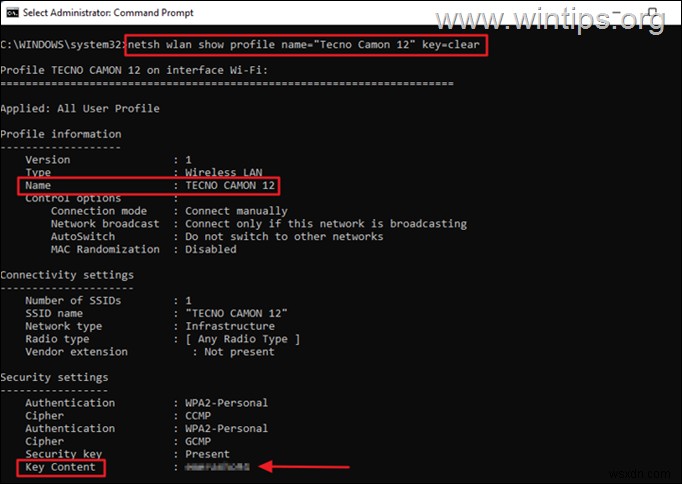Click the 'Radio type' label

point(57,339)
